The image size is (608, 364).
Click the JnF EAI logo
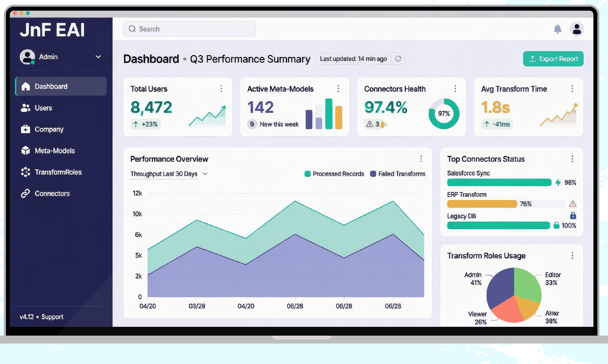[x=52, y=30]
